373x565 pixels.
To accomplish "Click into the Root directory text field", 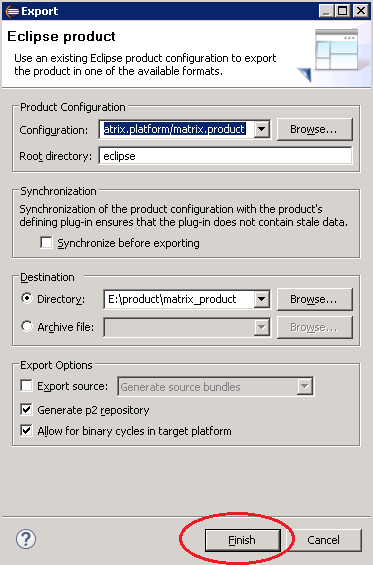I will point(225,156).
